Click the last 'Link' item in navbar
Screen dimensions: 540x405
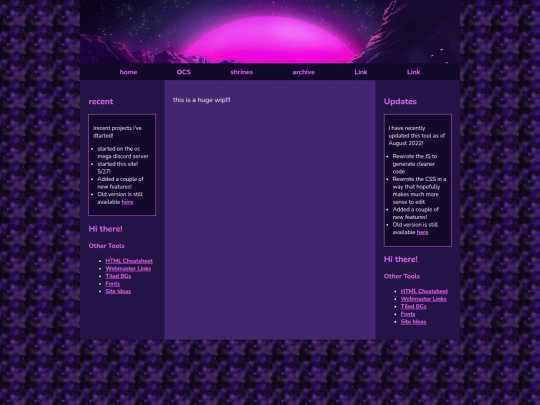click(x=413, y=72)
